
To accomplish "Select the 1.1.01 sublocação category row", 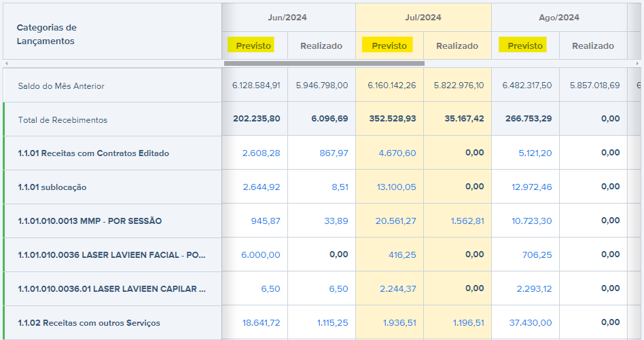I will point(52,187).
